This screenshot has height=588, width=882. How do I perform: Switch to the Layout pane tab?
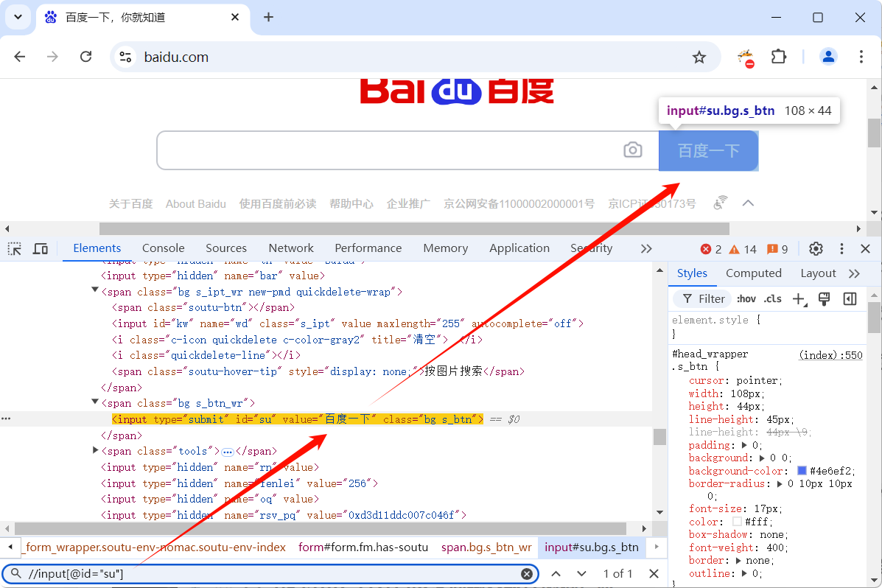click(x=818, y=273)
